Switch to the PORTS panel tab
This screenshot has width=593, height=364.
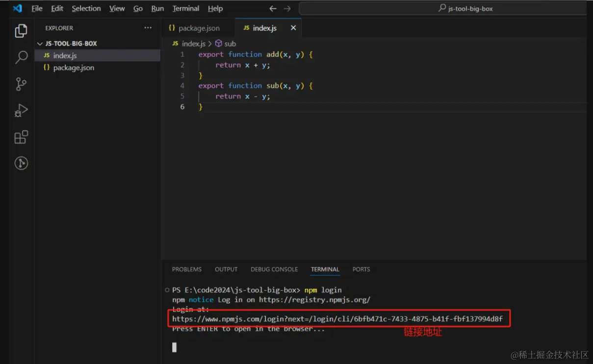click(x=361, y=269)
